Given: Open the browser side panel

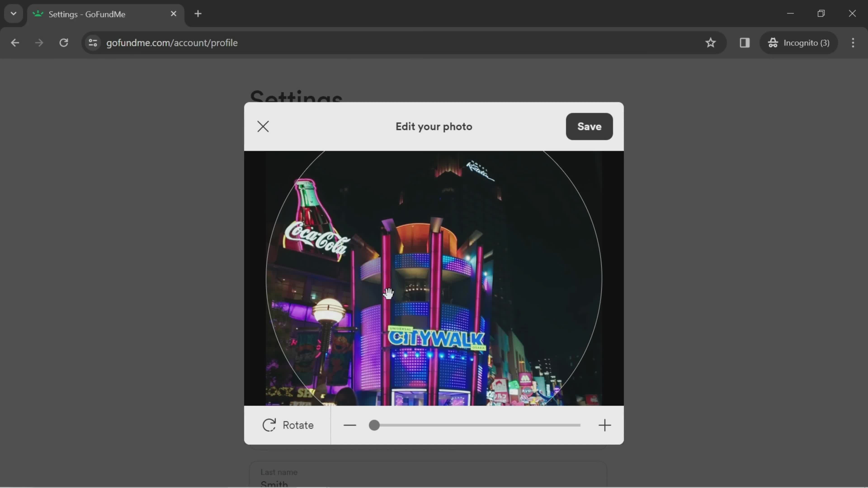Looking at the screenshot, I should [745, 43].
